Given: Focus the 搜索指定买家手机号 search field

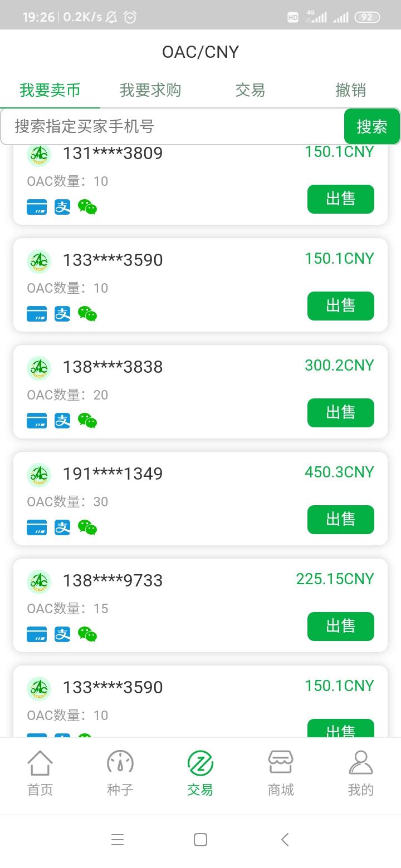Looking at the screenshot, I should (173, 126).
